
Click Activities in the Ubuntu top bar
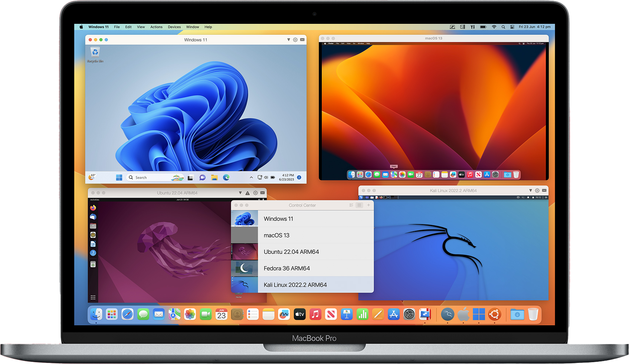[x=95, y=200]
